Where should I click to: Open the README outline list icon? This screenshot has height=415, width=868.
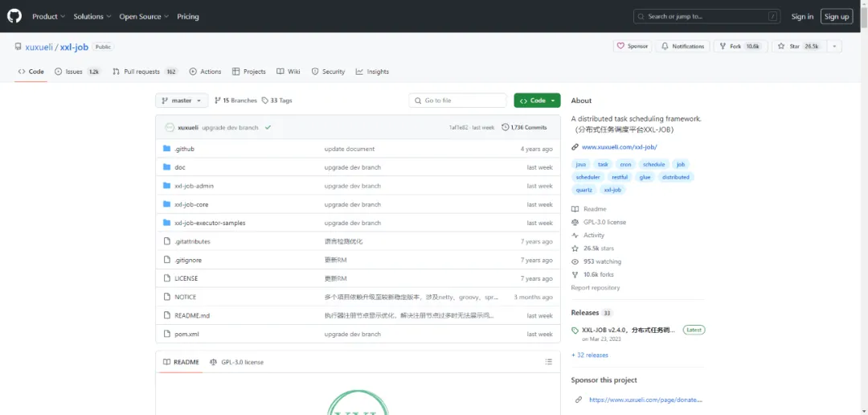point(549,362)
